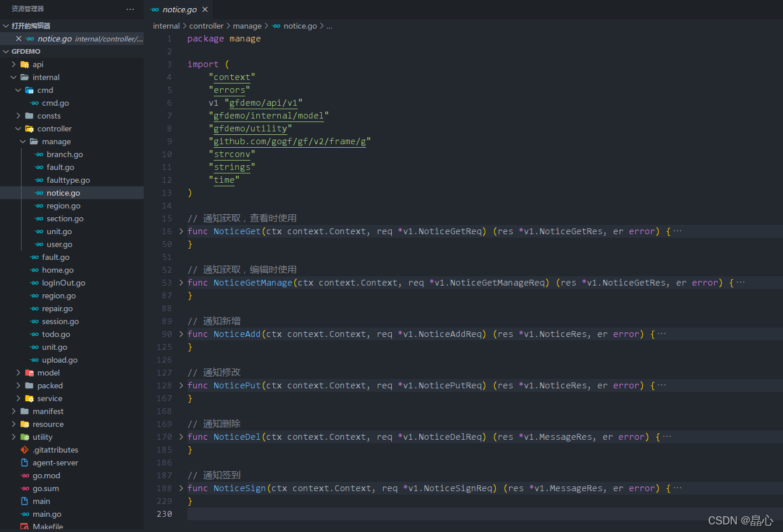Screen dimensions: 783x532
Task: Expand the manifest folder chevron
Action: pyautogui.click(x=14, y=411)
